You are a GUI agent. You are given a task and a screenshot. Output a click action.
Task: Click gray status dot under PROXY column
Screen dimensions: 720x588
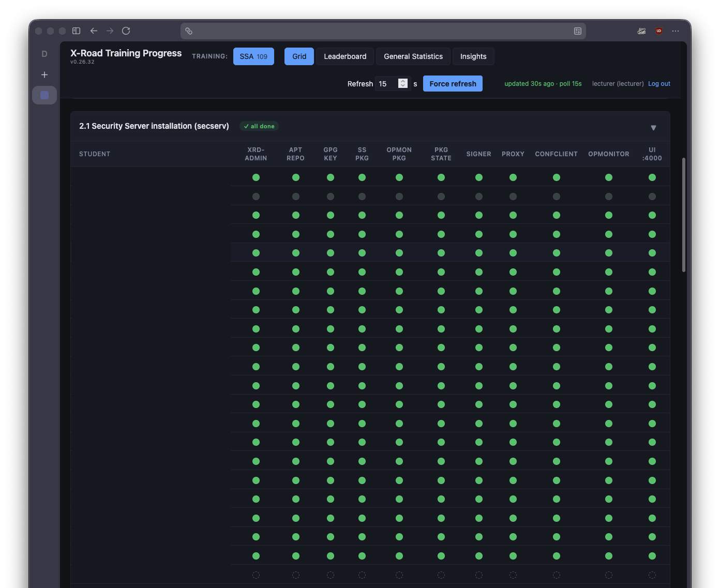513,197
